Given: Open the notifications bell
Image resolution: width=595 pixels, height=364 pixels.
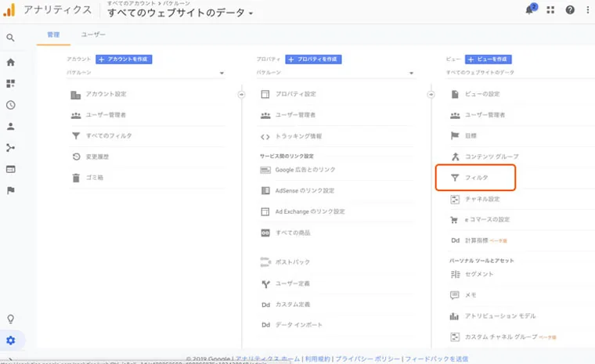Looking at the screenshot, I should pyautogui.click(x=530, y=10).
